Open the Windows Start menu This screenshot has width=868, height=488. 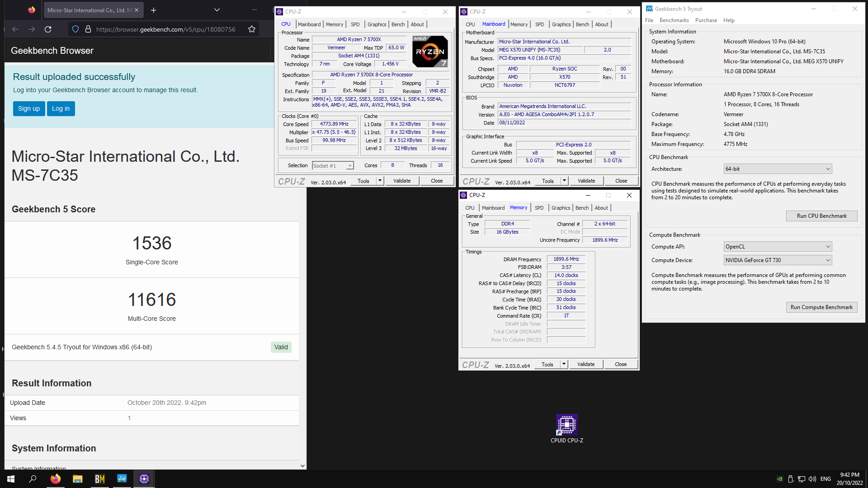(x=11, y=479)
